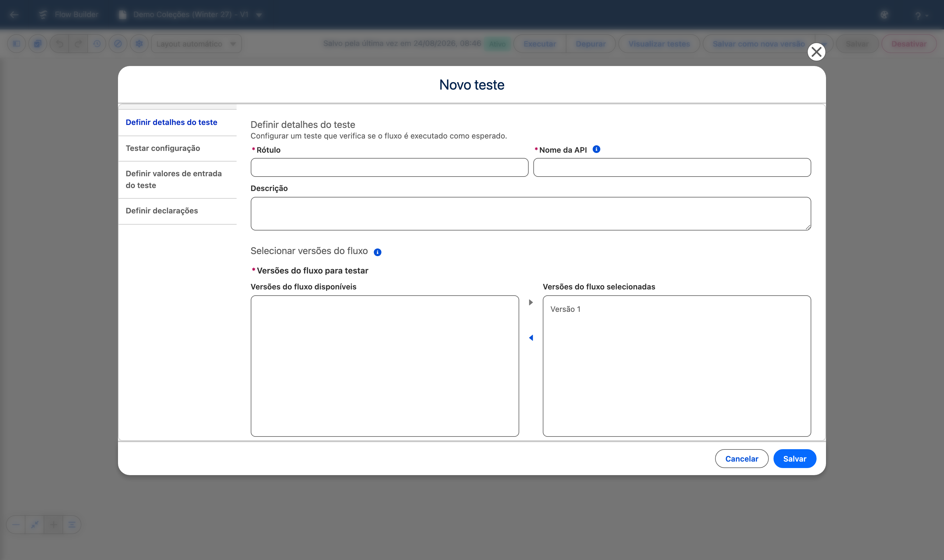Show info for Selecionar versões do fluxo
This screenshot has height=560, width=944.
(x=378, y=252)
